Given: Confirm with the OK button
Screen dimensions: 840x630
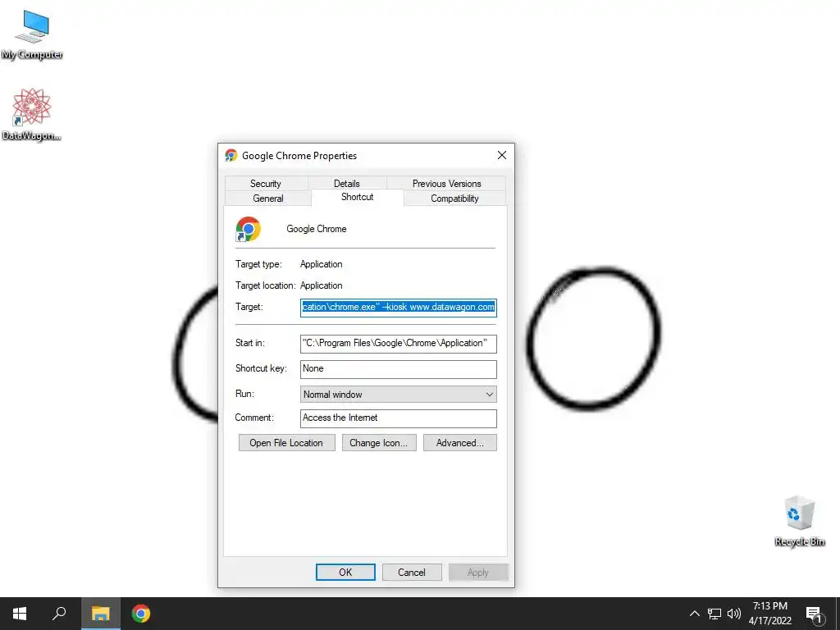Looking at the screenshot, I should [x=345, y=572].
